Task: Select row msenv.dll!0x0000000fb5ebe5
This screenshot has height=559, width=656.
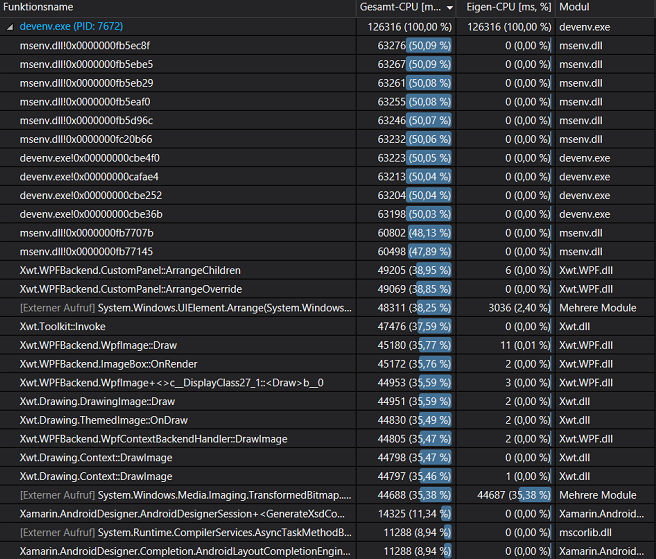Action: pos(328,64)
